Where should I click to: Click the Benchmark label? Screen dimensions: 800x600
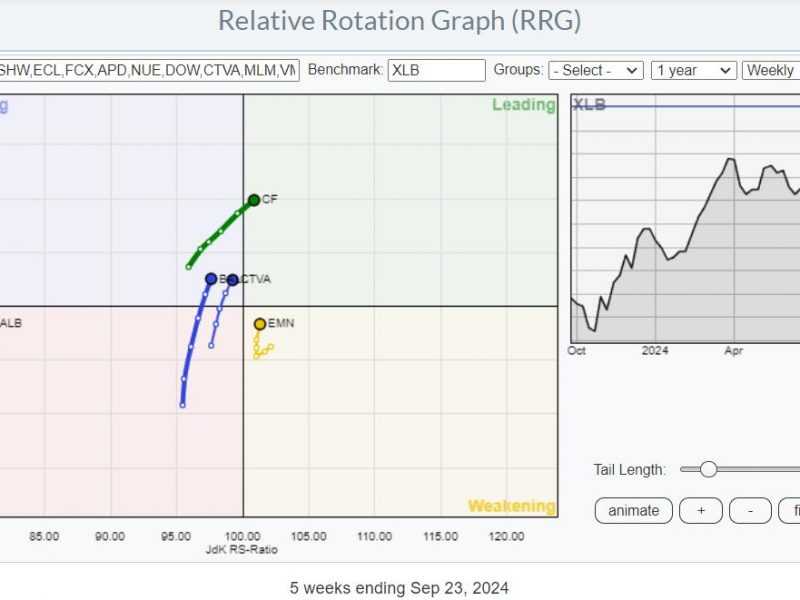coord(345,69)
